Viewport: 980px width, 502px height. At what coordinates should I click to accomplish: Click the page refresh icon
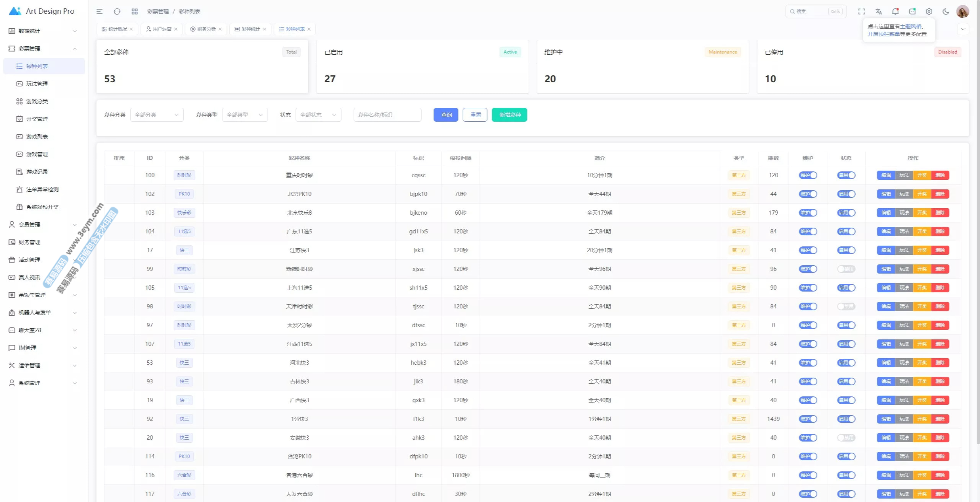tap(117, 11)
